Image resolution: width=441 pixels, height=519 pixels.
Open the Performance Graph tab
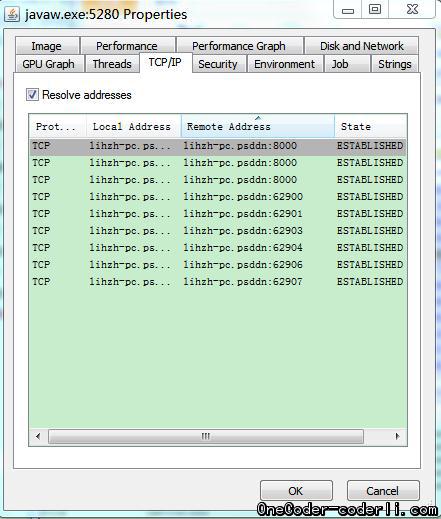point(239,46)
